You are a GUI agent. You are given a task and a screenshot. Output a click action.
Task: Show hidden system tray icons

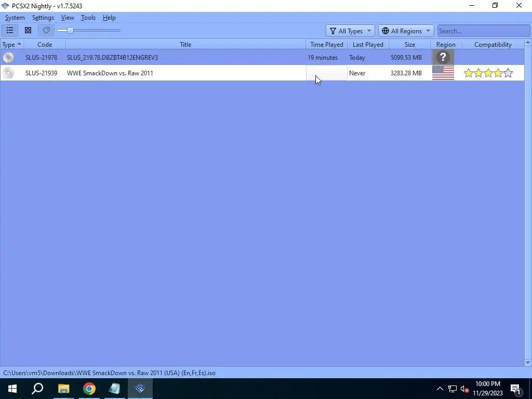(x=440, y=389)
